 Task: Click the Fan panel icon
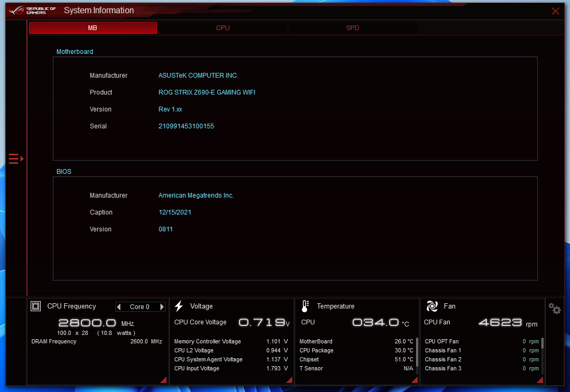click(432, 306)
